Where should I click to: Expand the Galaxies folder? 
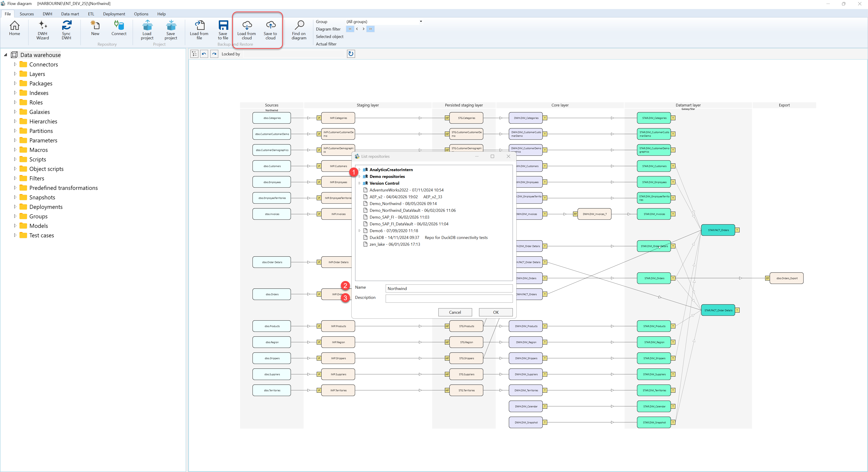click(15, 111)
